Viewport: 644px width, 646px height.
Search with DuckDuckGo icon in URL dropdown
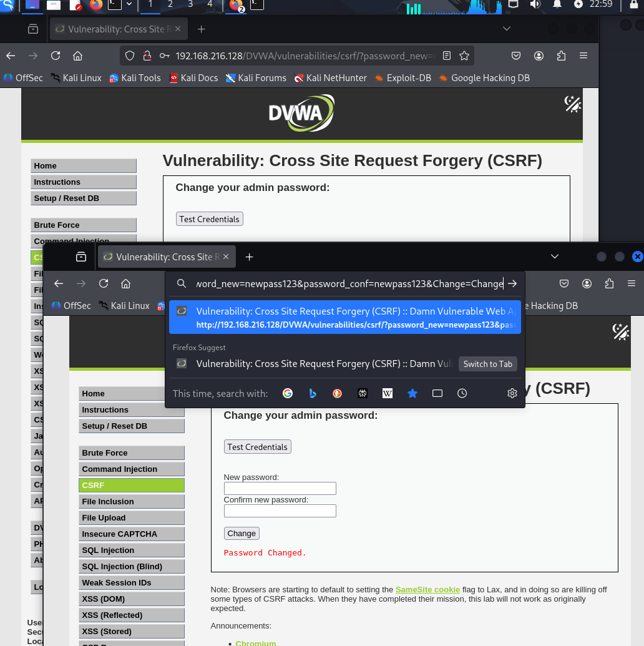[337, 393]
